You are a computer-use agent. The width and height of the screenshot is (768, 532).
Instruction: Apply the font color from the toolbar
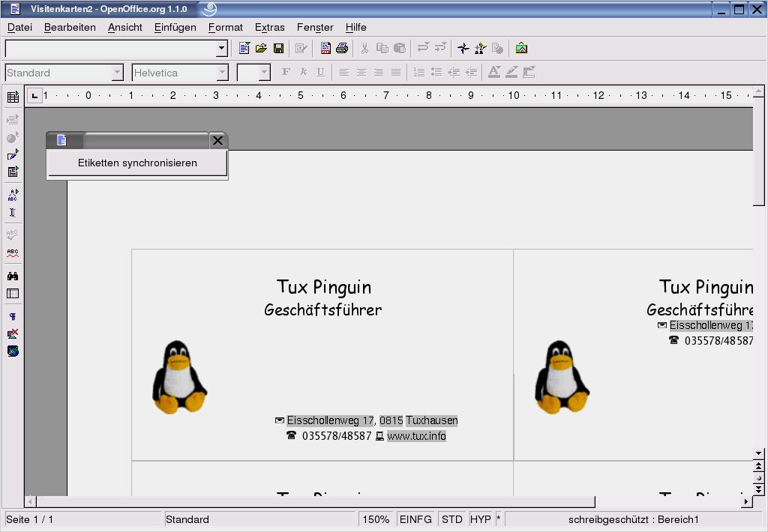[493, 72]
